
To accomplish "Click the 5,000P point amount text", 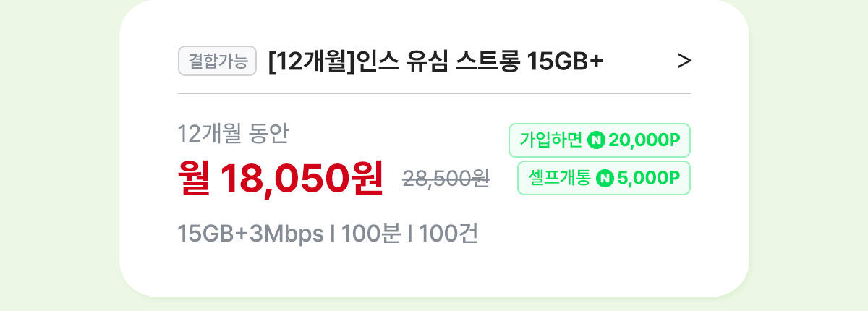I will (648, 178).
